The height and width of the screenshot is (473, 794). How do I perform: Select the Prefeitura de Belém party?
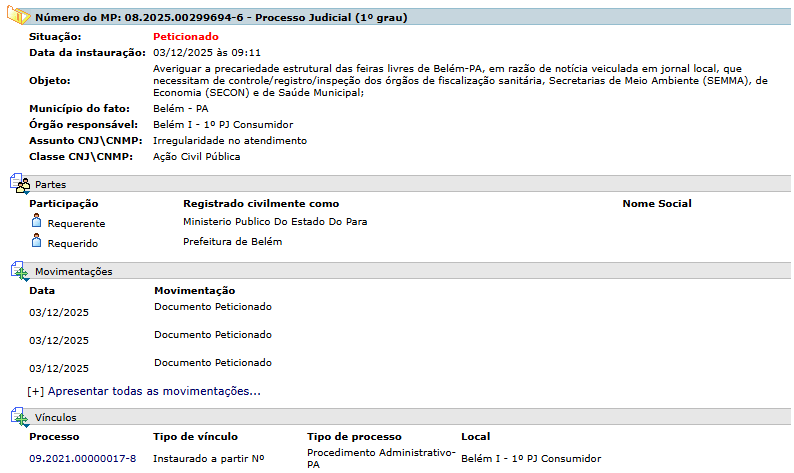(x=232, y=242)
